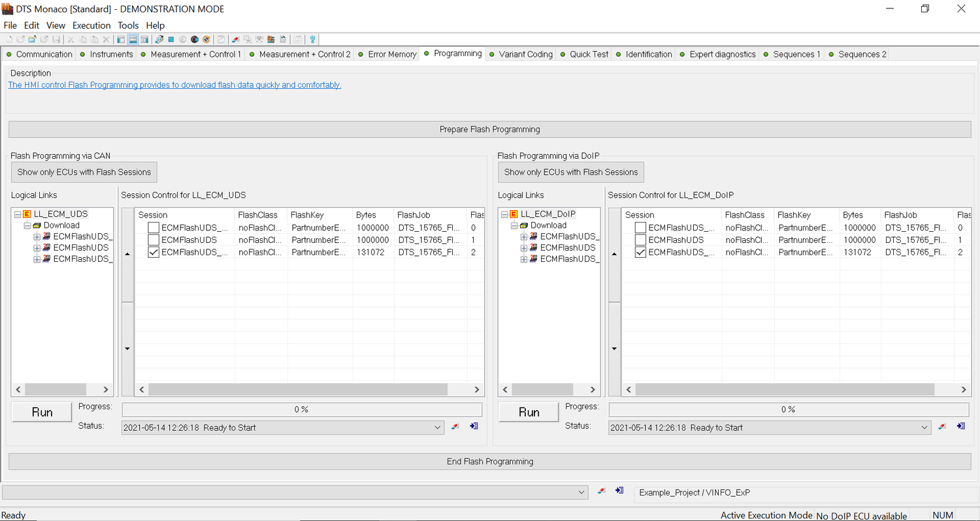Collapse the Download folder under LL_ECM_DoIP
This screenshot has height=521, width=980.
click(514, 225)
